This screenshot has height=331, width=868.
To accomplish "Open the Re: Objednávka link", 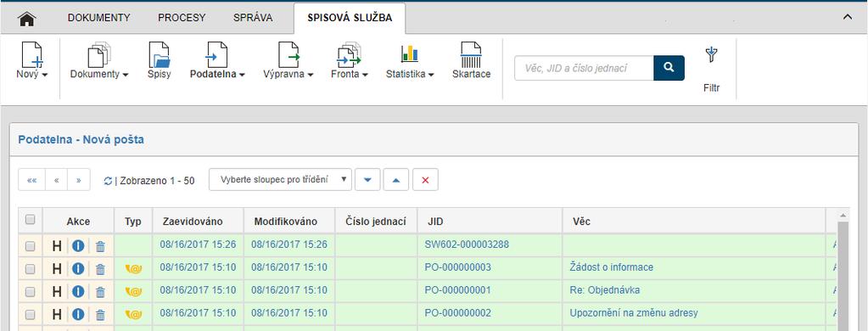I will 604,290.
